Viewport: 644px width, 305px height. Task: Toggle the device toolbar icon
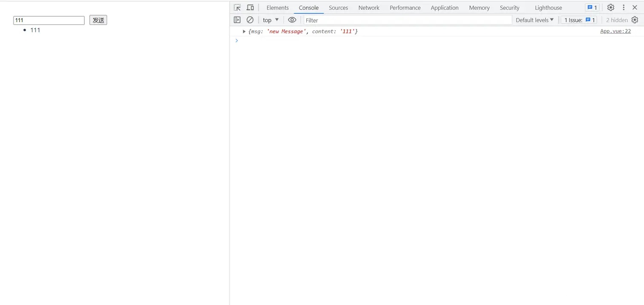[250, 8]
